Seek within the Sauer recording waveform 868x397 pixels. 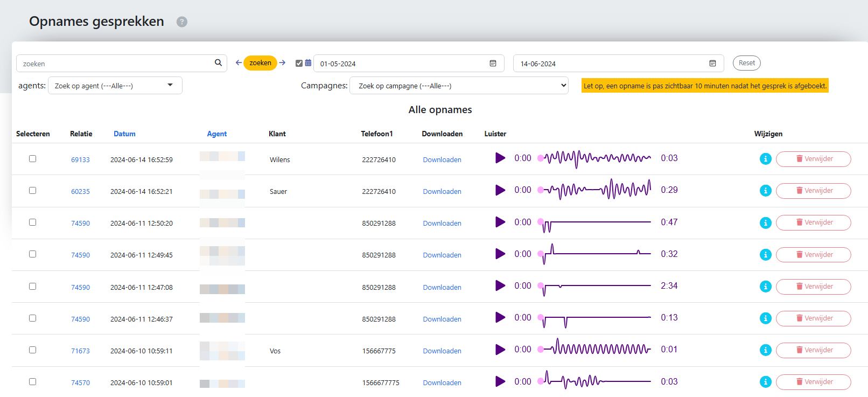[594, 190]
